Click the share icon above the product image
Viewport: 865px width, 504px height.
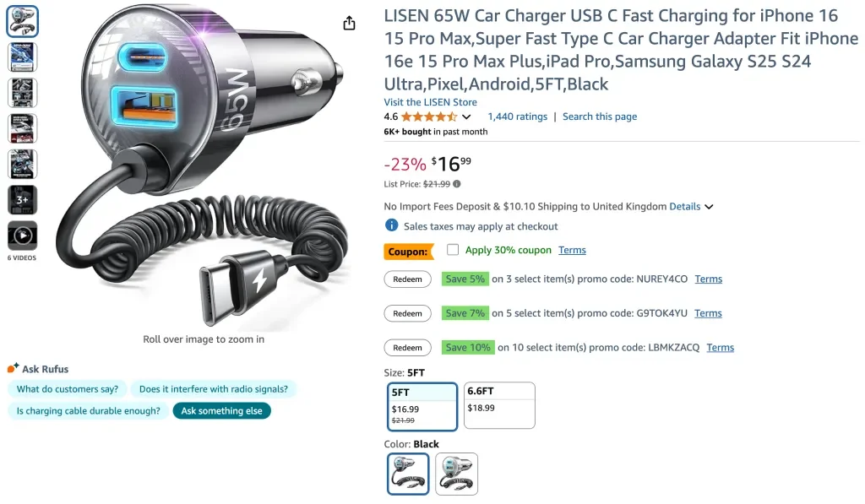[x=349, y=24]
